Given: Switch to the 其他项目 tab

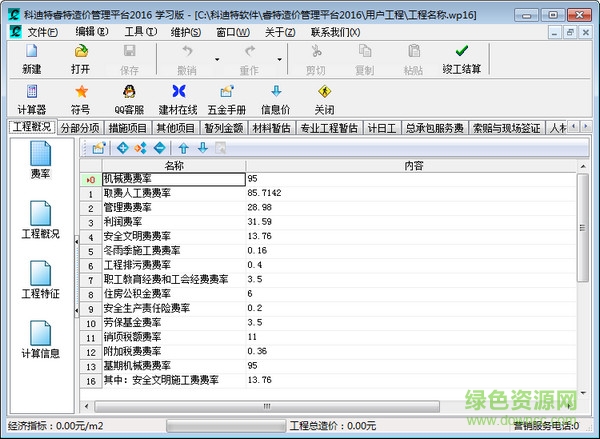Looking at the screenshot, I should (x=176, y=128).
